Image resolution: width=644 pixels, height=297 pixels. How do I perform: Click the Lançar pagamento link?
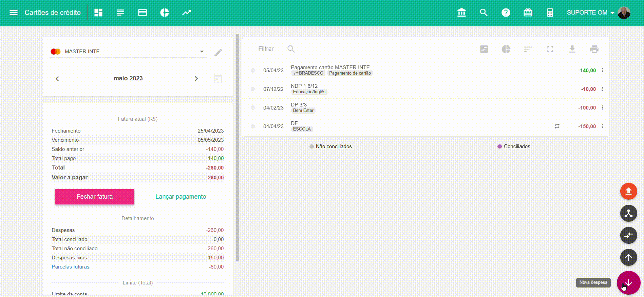click(181, 197)
